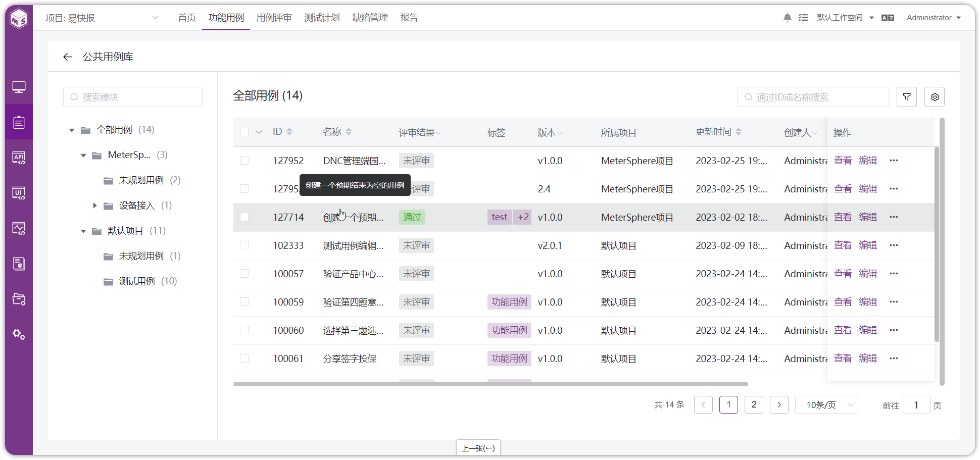Go to page 2 of results
980x460 pixels.
pos(754,405)
